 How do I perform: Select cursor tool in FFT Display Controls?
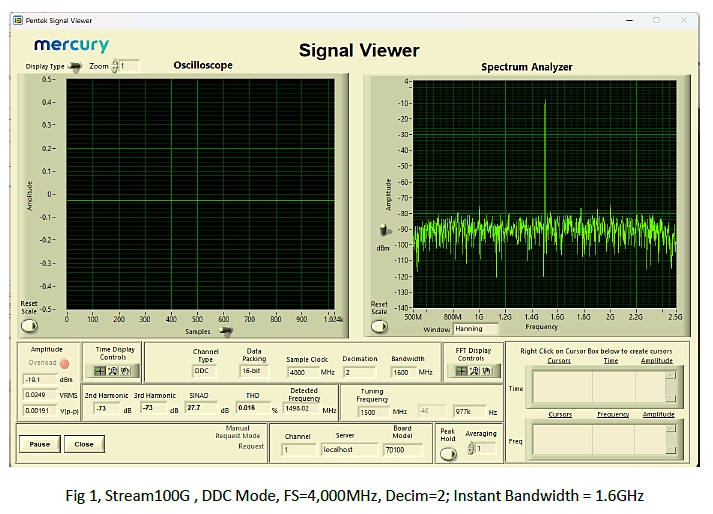(x=461, y=371)
